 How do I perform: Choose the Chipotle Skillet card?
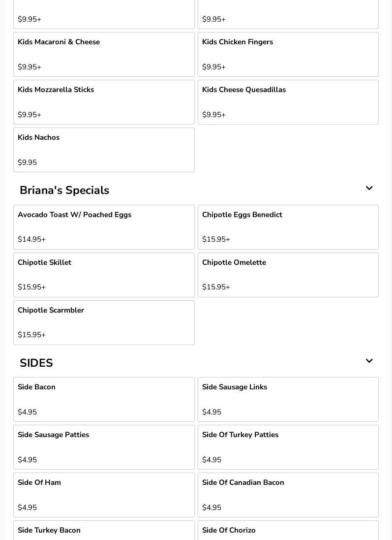[104, 275]
